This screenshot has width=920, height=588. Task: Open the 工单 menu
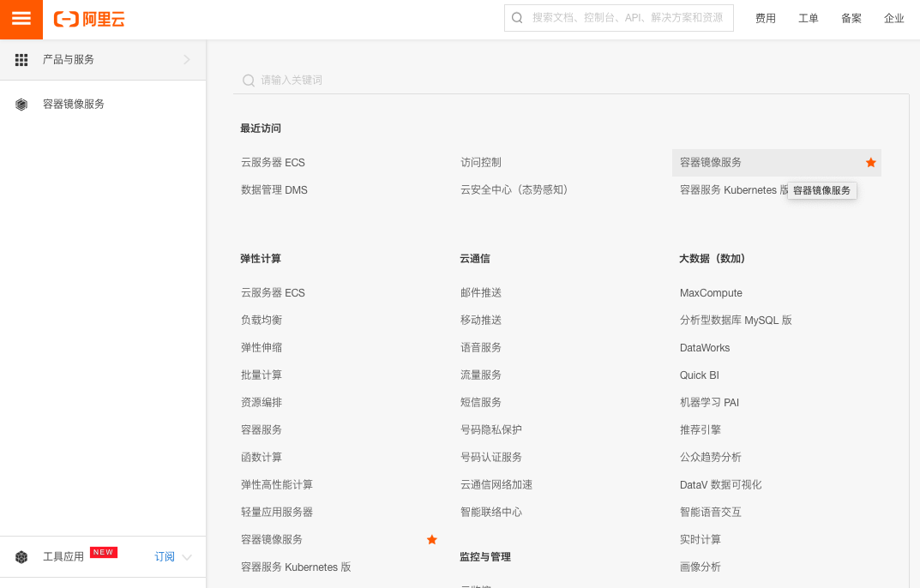tap(808, 17)
